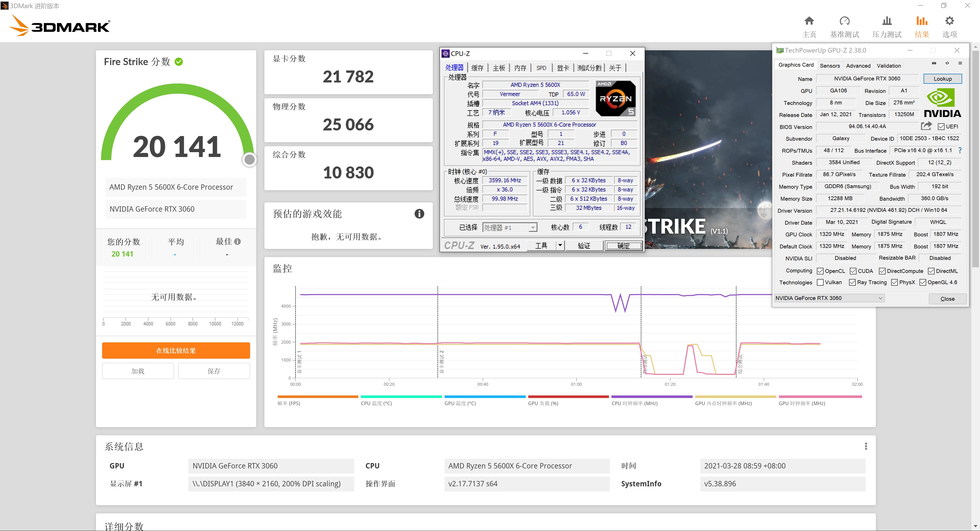Click the info icon beside 预估的游戏效能

pyautogui.click(x=419, y=213)
